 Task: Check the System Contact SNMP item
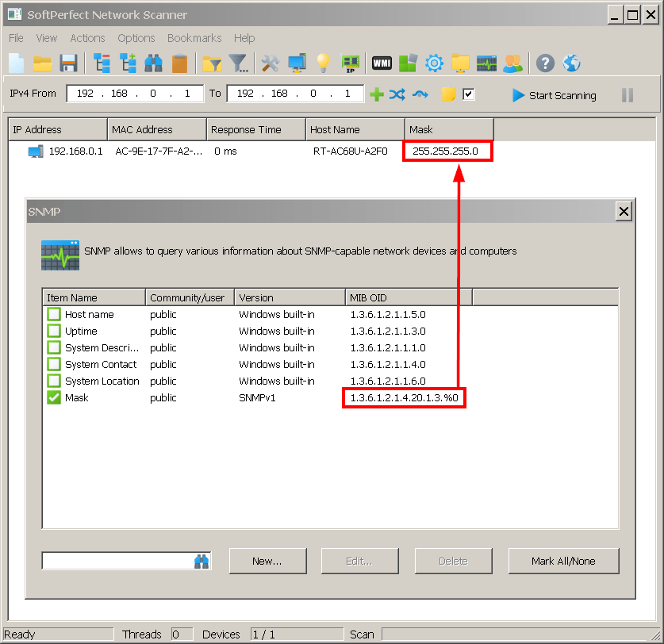(54, 364)
